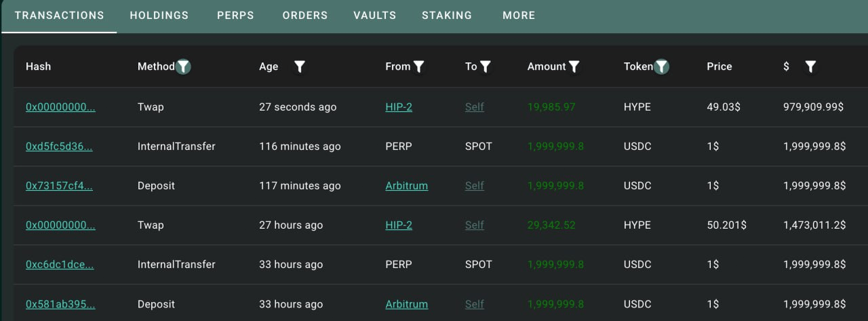
Task: Open the Perps tab
Action: 235,15
